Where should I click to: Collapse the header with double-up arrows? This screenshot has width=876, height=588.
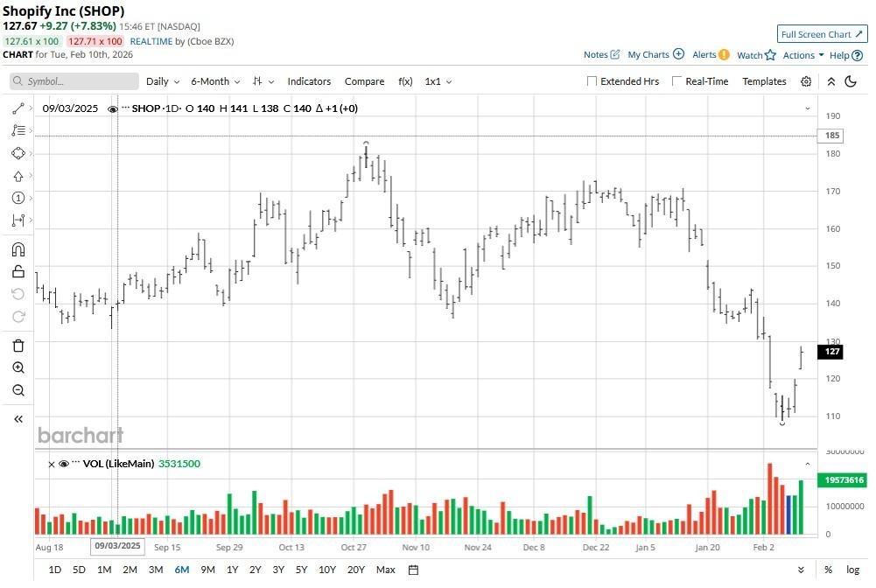click(x=831, y=81)
